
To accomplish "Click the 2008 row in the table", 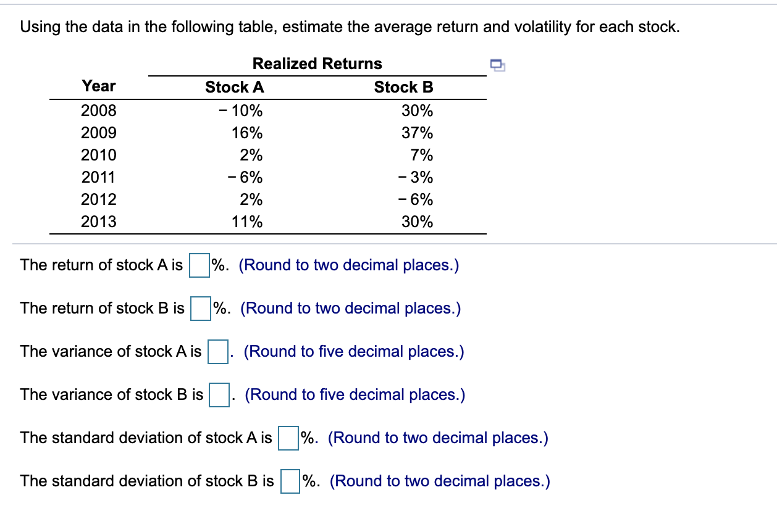I will (x=99, y=110).
